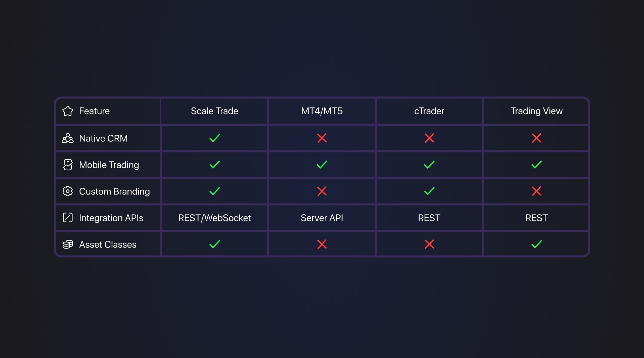Click the Mobile Trading row icon
This screenshot has width=644, height=358.
coord(68,165)
